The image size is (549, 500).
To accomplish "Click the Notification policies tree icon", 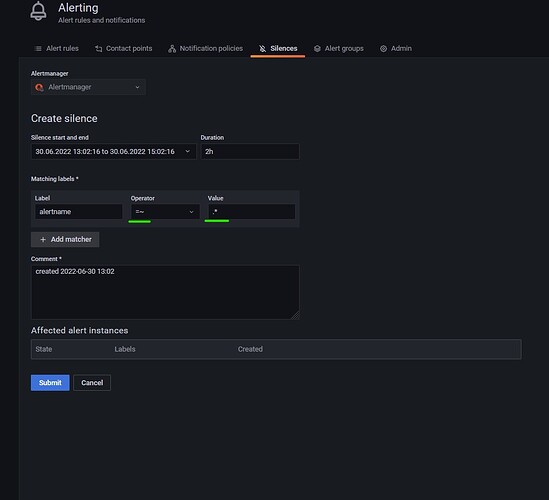I will click(172, 49).
